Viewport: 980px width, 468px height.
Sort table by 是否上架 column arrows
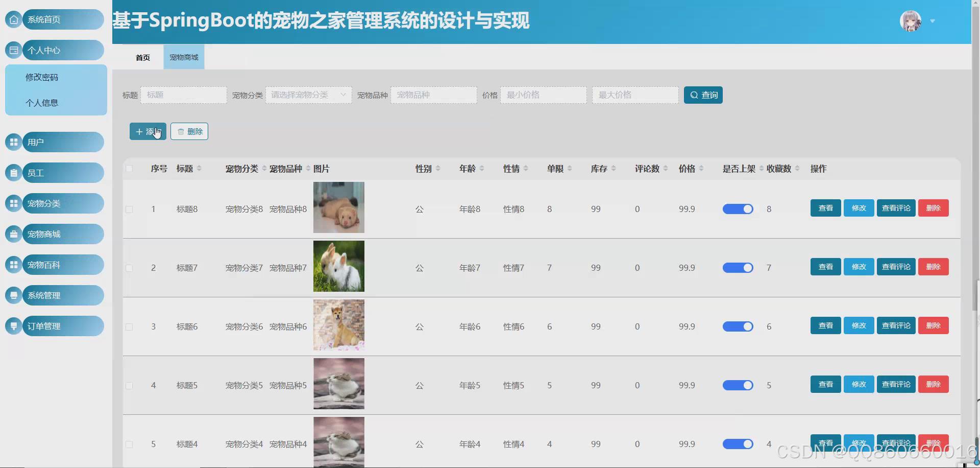(x=762, y=169)
